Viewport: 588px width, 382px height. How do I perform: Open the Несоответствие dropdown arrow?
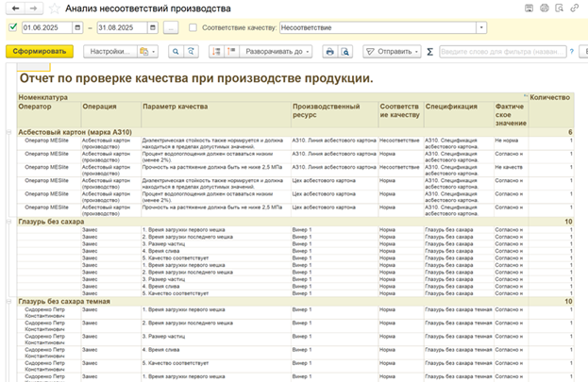pyautogui.click(x=481, y=27)
